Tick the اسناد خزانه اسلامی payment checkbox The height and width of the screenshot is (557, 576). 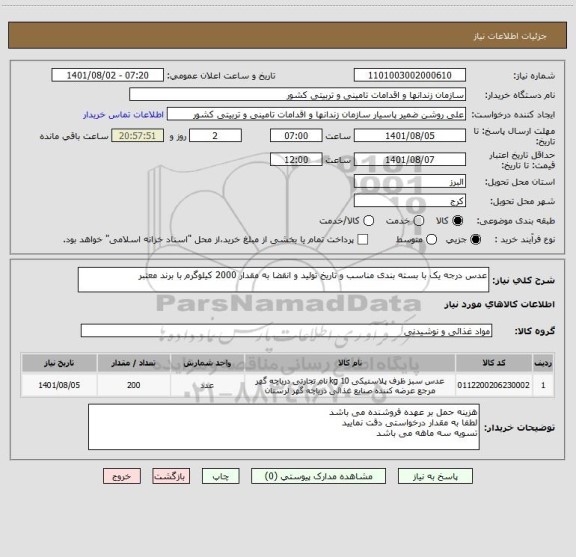pyautogui.click(x=363, y=240)
